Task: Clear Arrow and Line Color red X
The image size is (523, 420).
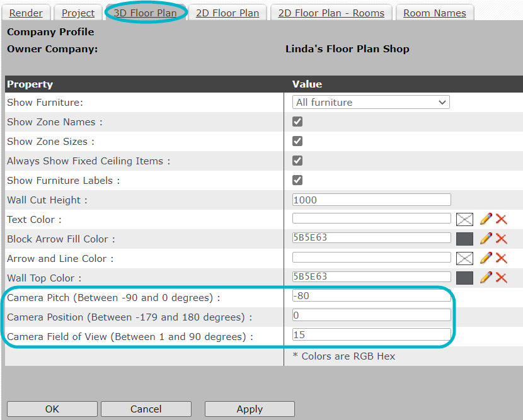Action: pyautogui.click(x=502, y=258)
